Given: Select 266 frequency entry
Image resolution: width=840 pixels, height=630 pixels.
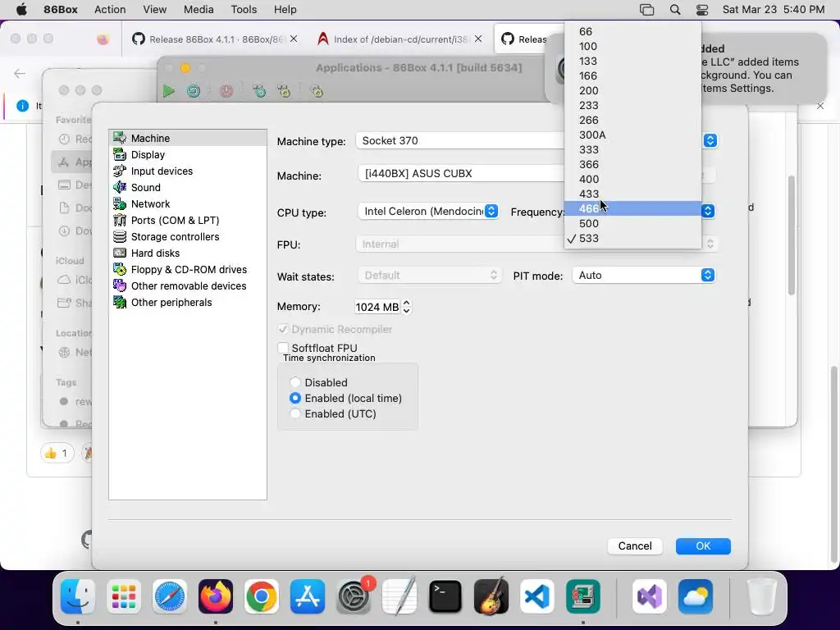Looking at the screenshot, I should pyautogui.click(x=632, y=120).
